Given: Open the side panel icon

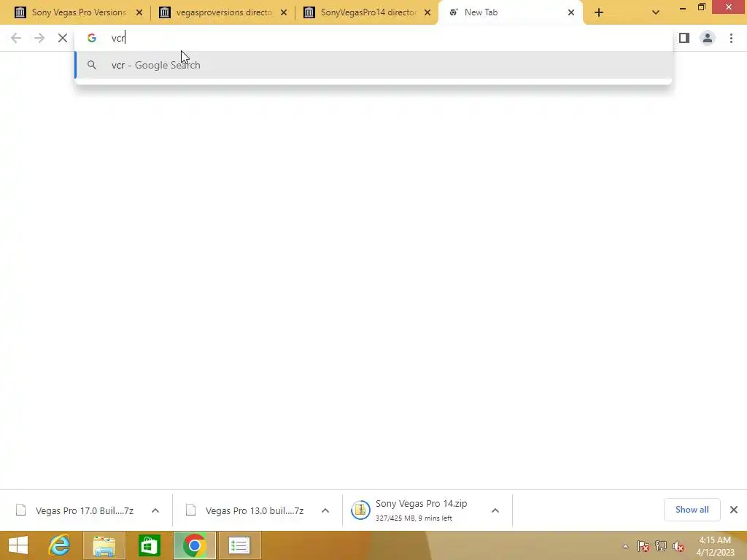Looking at the screenshot, I should point(684,38).
